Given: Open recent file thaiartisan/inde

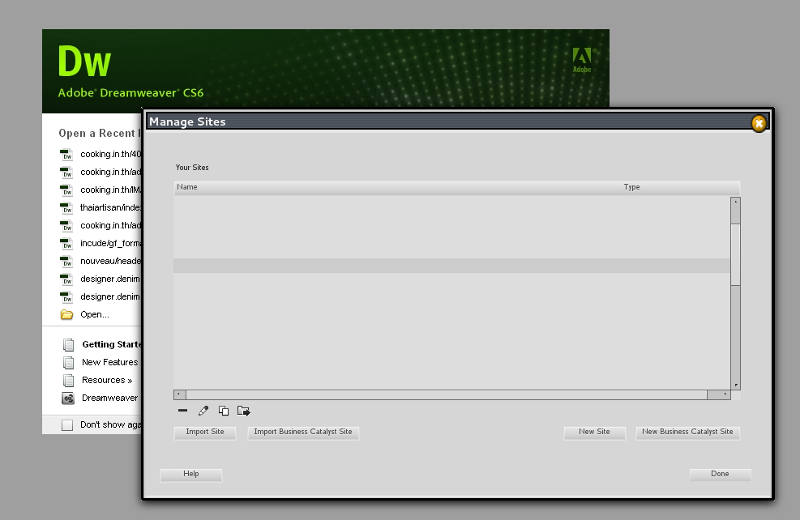Looking at the screenshot, I should [110, 208].
